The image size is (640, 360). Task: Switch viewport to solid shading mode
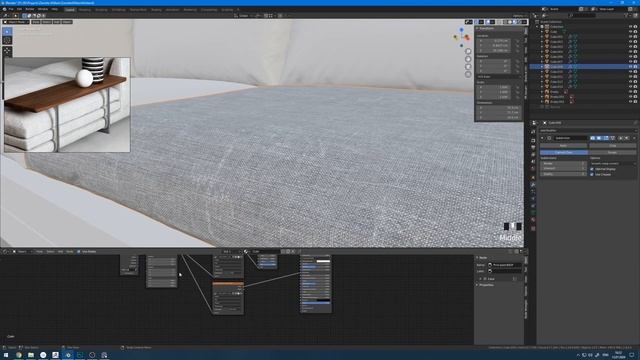pos(510,22)
